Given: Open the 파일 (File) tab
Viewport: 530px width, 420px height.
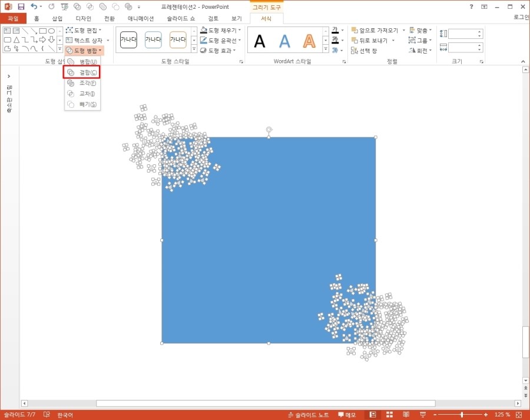Looking at the screenshot, I should coord(13,19).
